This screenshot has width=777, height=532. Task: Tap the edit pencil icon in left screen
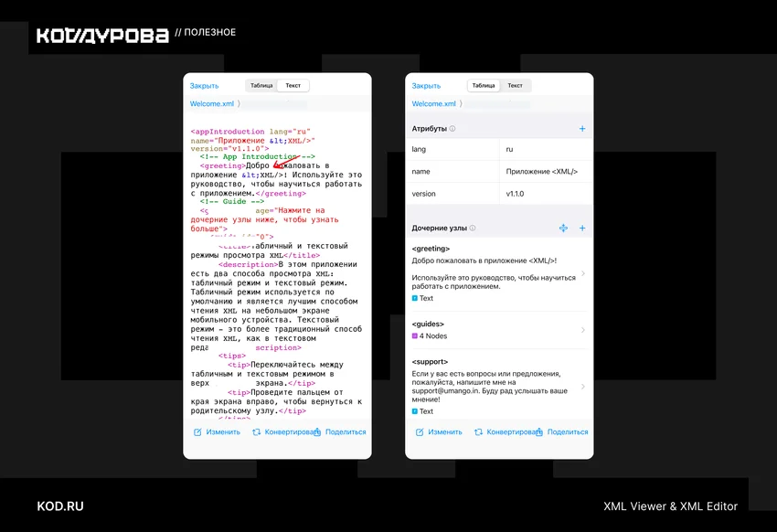[197, 432]
